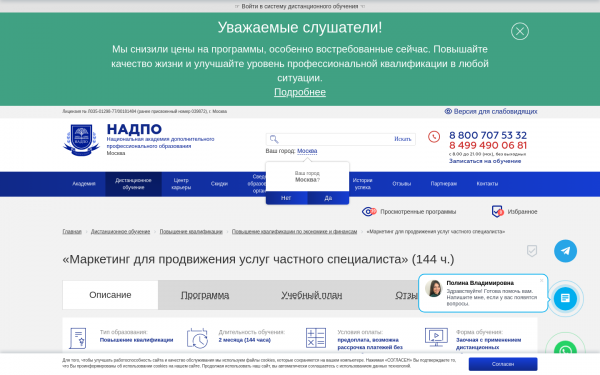Go to Главная breadcrumb
This screenshot has width=600, height=375.
pos(72,232)
